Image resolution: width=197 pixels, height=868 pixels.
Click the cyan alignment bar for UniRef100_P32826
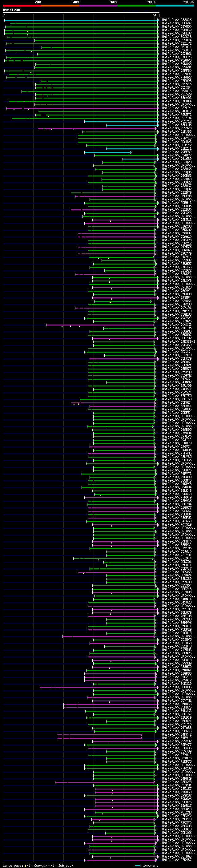(x=82, y=20)
